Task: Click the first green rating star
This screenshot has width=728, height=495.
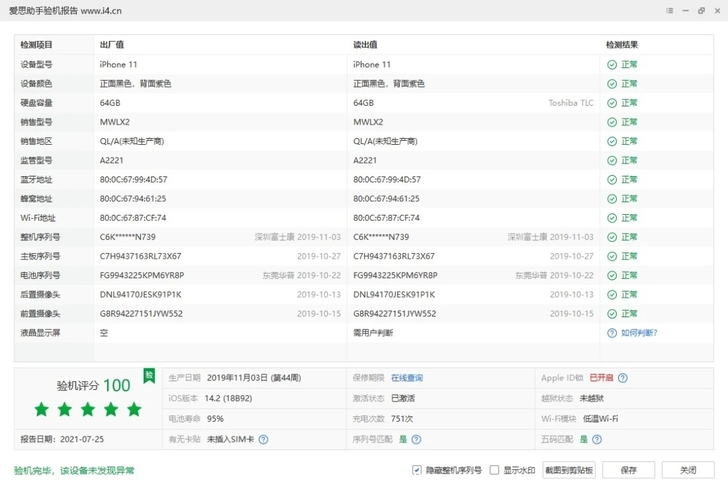Action: pyautogui.click(x=42, y=410)
